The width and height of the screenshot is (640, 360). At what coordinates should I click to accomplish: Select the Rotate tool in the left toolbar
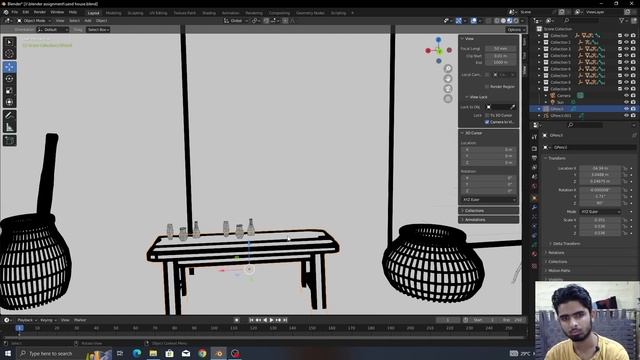[x=9, y=79]
